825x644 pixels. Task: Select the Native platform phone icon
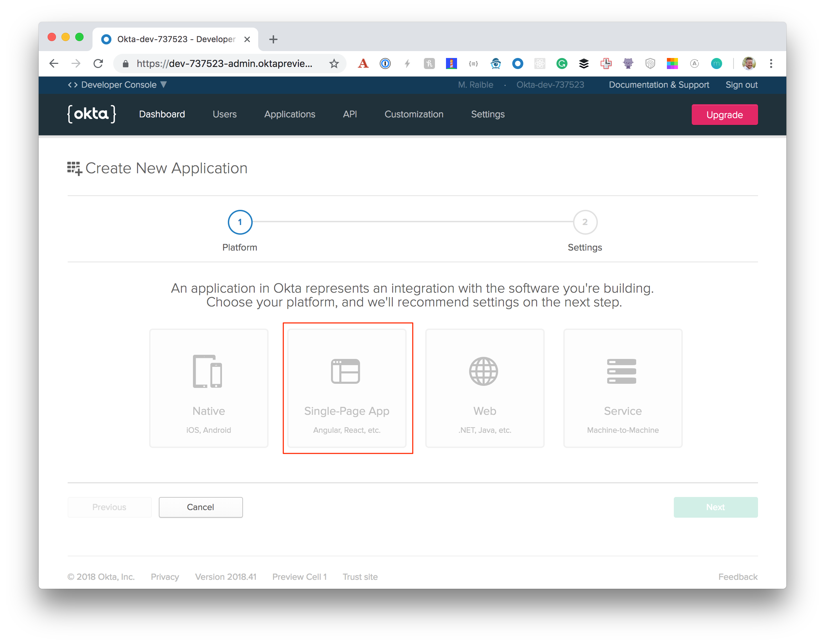click(207, 371)
